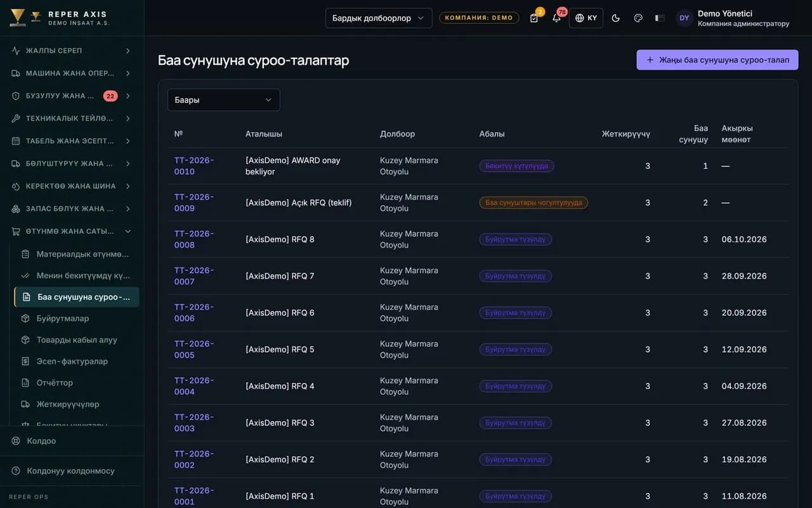
Task: Open the tasks clipboard icon with badge 2
Action: [534, 18]
